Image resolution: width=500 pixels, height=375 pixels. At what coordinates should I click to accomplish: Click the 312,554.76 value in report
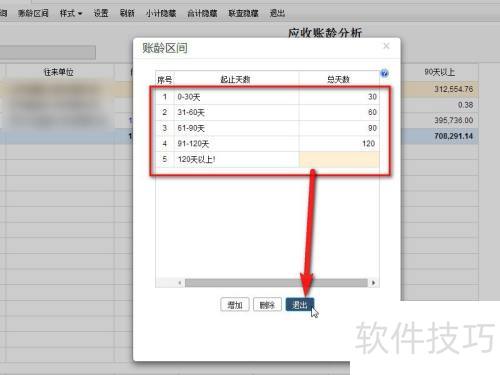453,89
